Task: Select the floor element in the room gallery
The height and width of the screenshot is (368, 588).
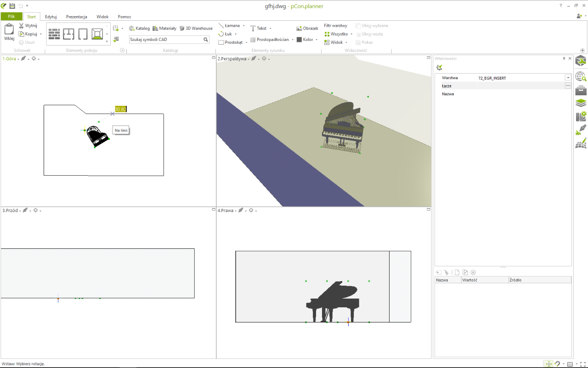Action: pyautogui.click(x=97, y=34)
